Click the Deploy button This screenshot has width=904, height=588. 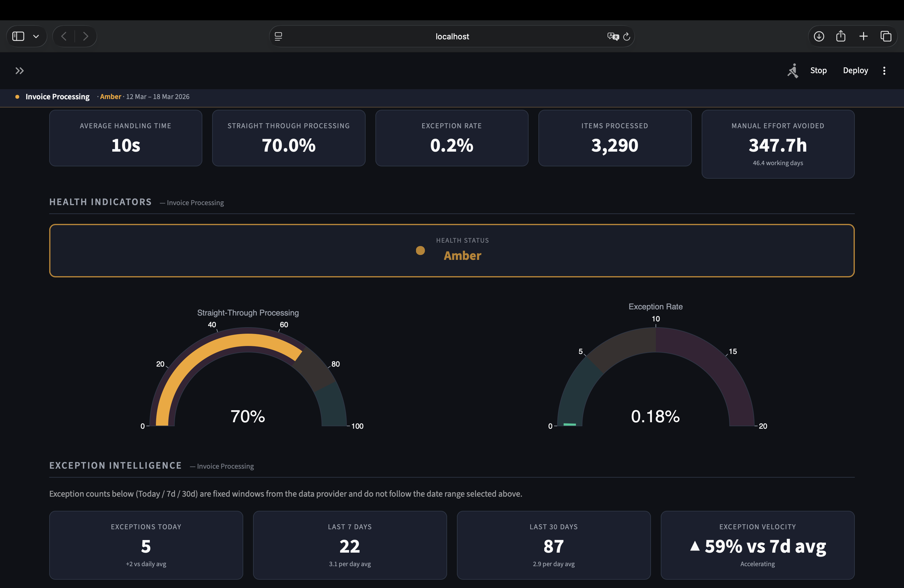point(855,70)
